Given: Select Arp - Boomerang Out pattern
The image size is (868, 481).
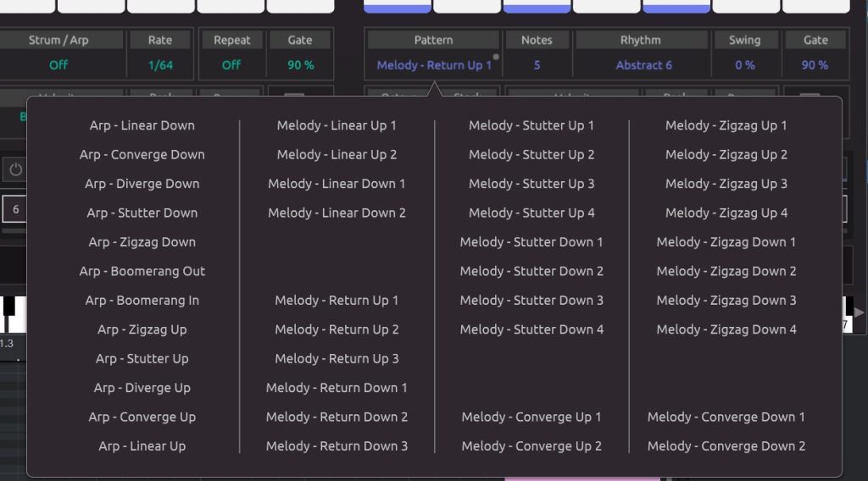Looking at the screenshot, I should [x=142, y=272].
